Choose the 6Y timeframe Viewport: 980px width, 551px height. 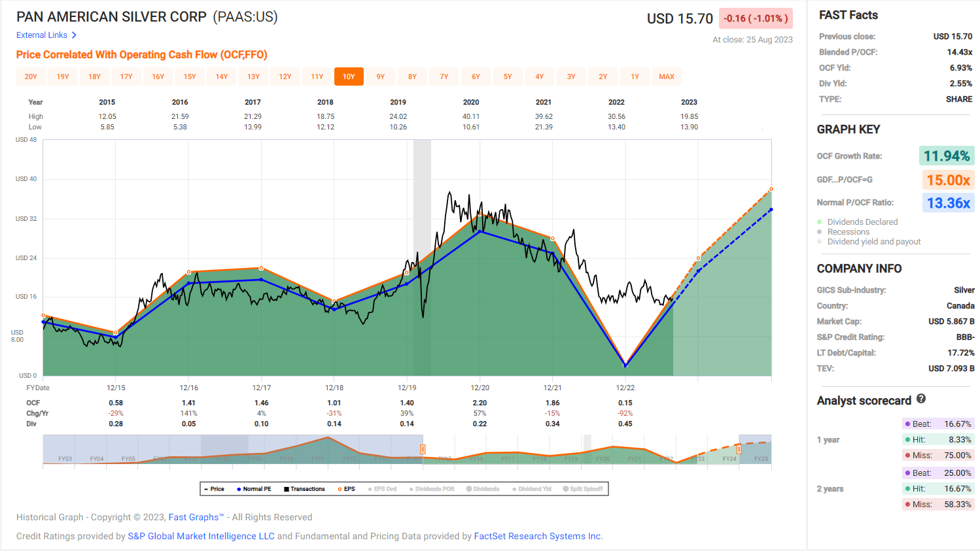(476, 76)
